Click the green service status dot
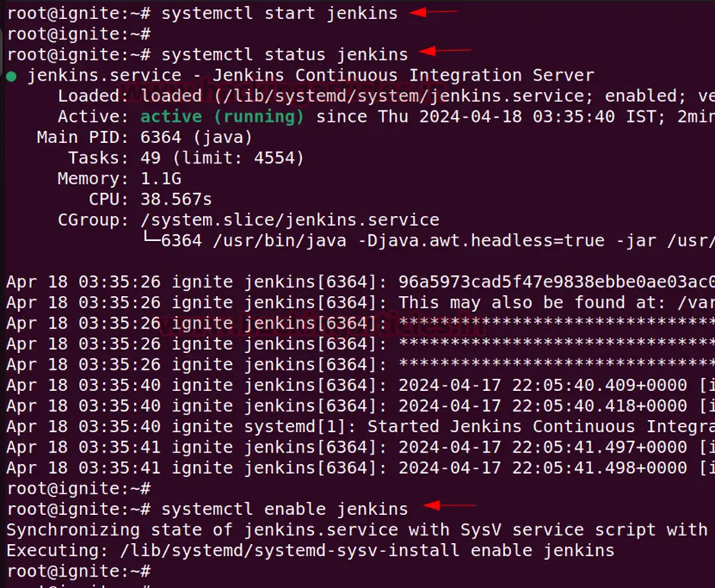715x588 pixels. point(11,77)
